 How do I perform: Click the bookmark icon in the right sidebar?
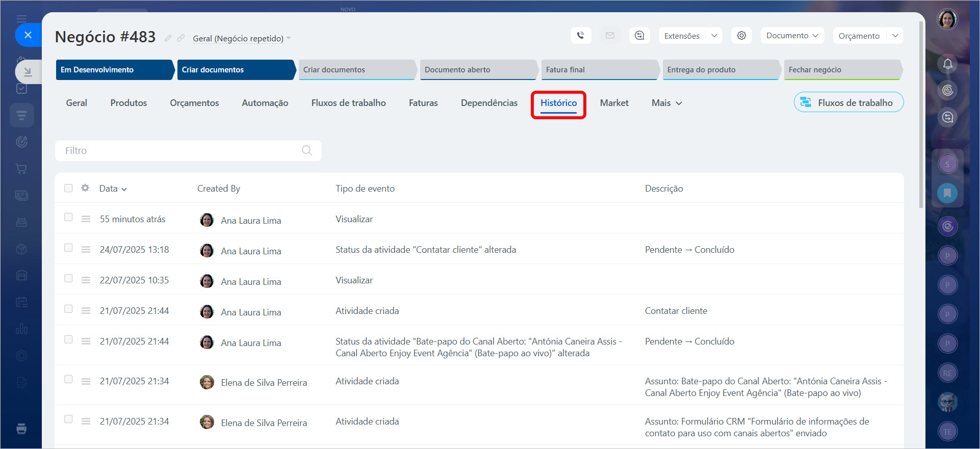[x=947, y=193]
